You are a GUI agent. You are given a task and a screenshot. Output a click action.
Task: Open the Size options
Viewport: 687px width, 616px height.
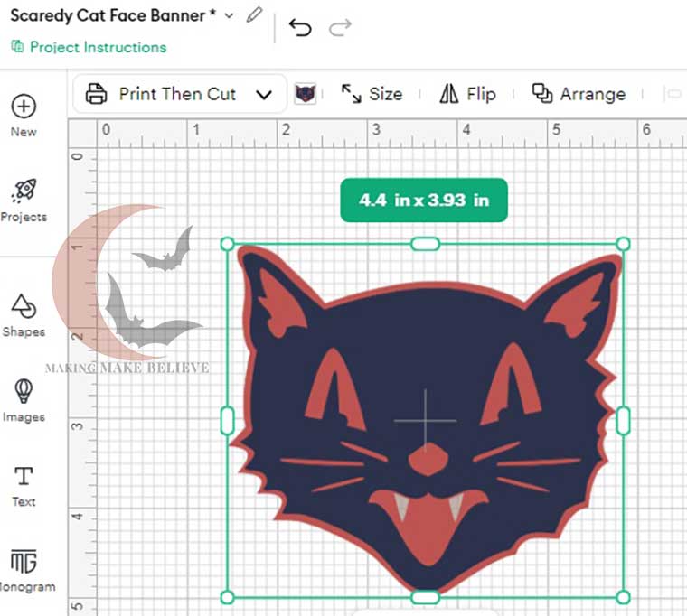click(x=372, y=94)
